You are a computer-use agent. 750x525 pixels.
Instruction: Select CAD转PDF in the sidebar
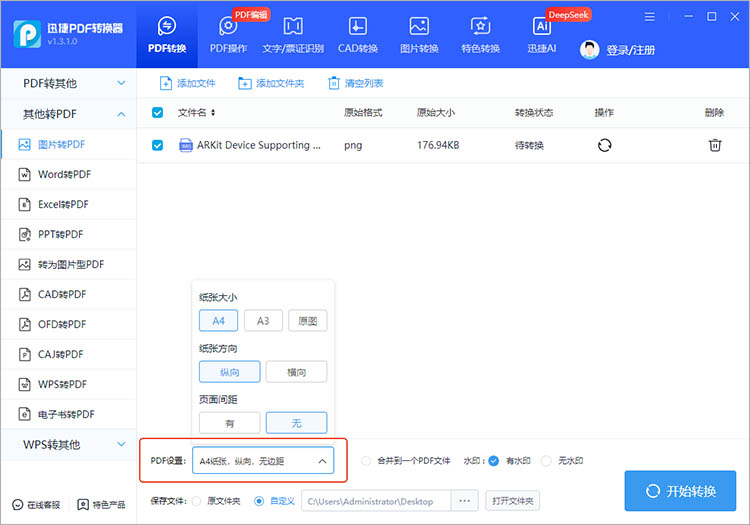[x=69, y=295]
